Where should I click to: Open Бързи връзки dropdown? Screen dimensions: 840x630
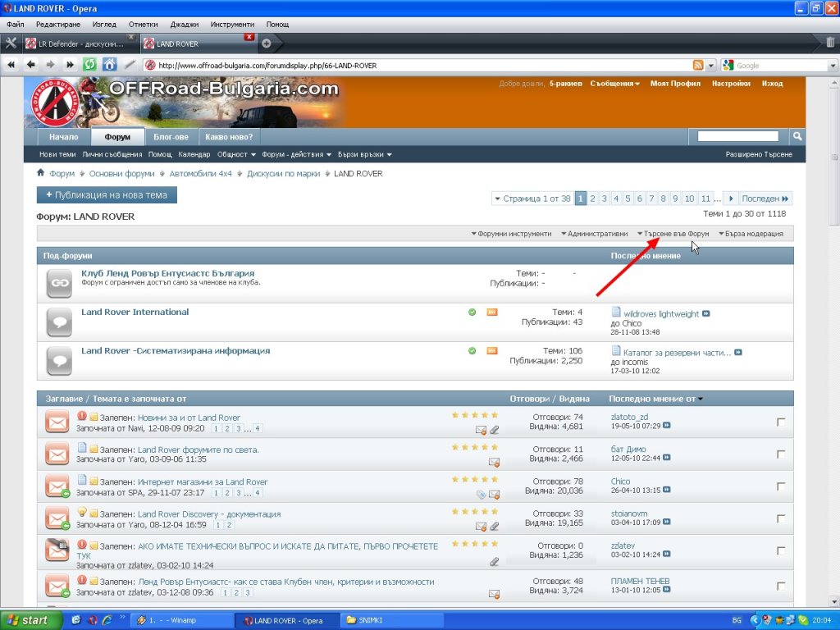[x=365, y=154]
